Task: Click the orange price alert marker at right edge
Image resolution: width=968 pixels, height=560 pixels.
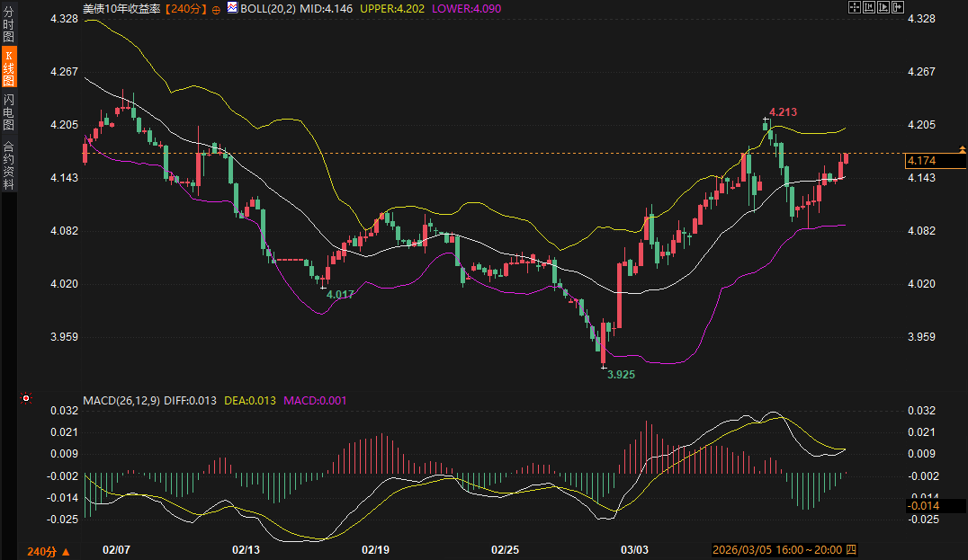Action: tap(962, 148)
